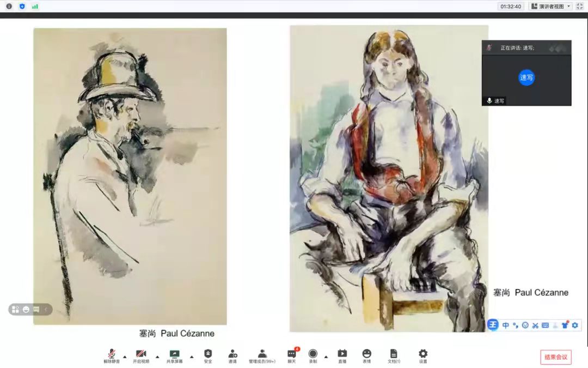Turn on camera with 开启视频

pyautogui.click(x=141, y=355)
